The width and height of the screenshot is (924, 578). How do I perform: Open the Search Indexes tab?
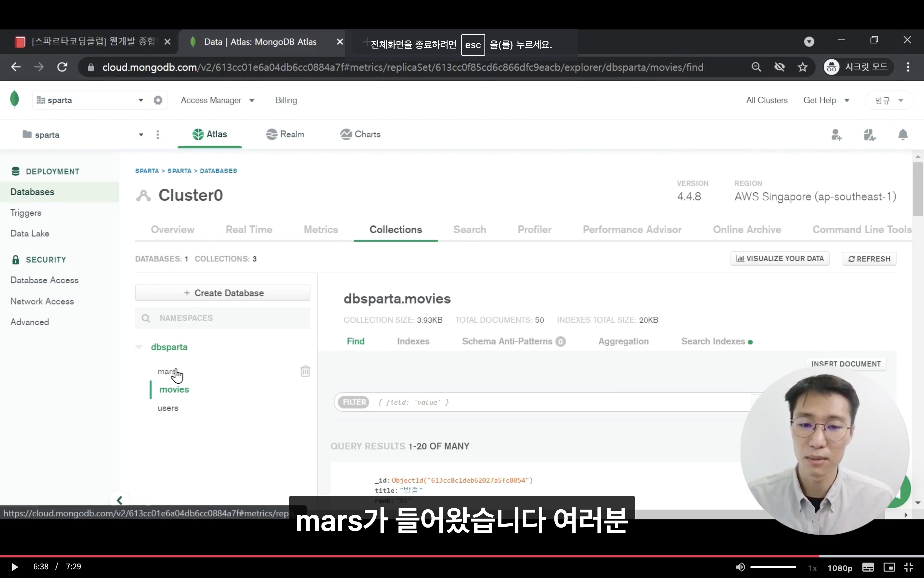pos(717,341)
